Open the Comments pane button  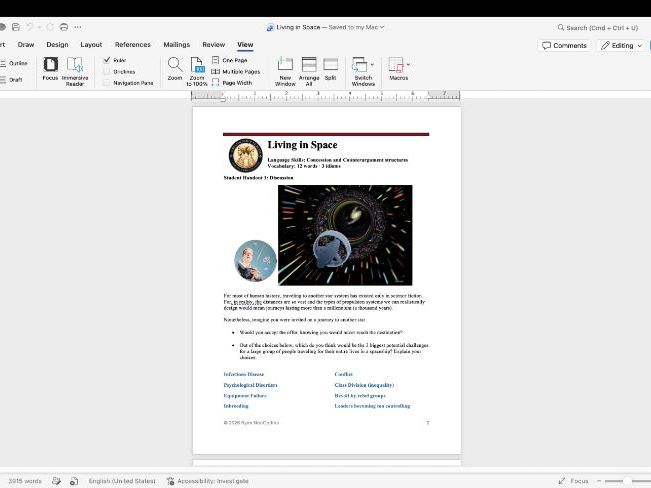pyautogui.click(x=564, y=45)
